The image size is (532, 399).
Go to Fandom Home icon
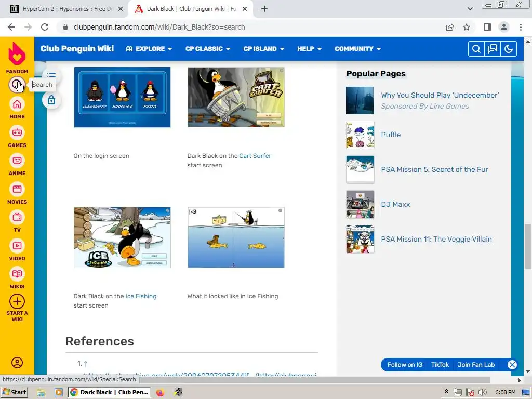[x=17, y=104]
